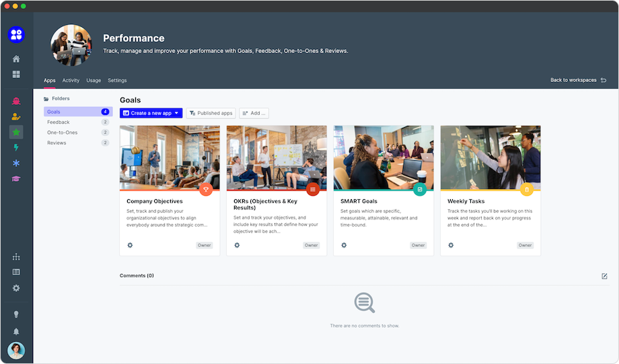Open the Usage tab
This screenshot has height=364, width=619.
coord(94,81)
